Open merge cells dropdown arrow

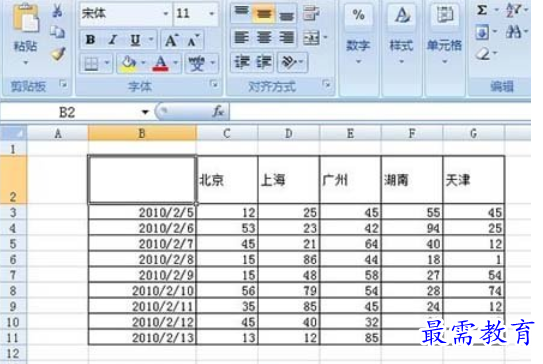coord(325,36)
